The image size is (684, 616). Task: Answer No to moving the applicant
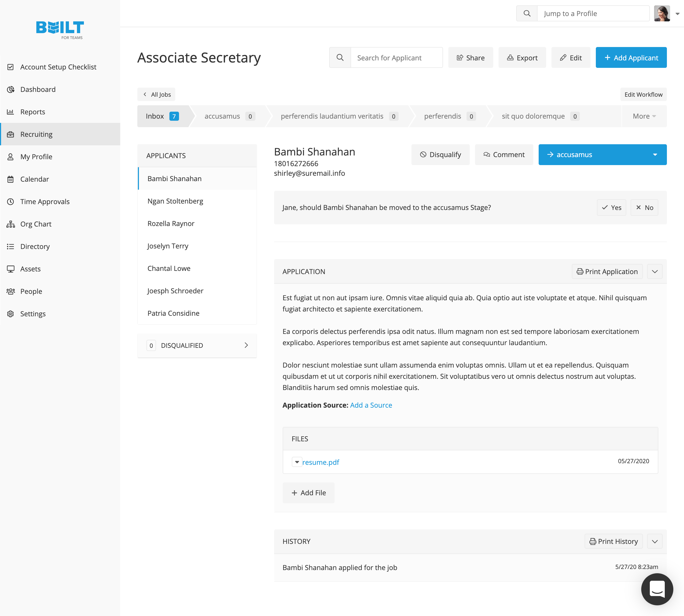click(x=644, y=208)
